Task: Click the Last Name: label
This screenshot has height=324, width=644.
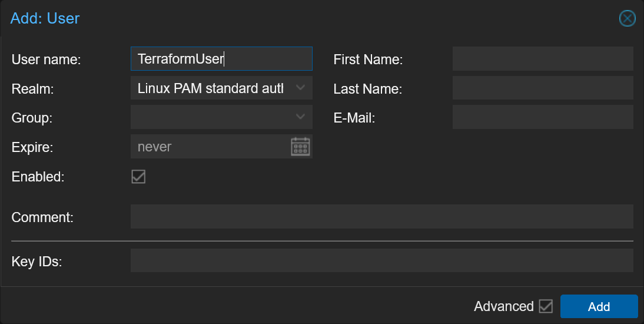Action: (367, 89)
